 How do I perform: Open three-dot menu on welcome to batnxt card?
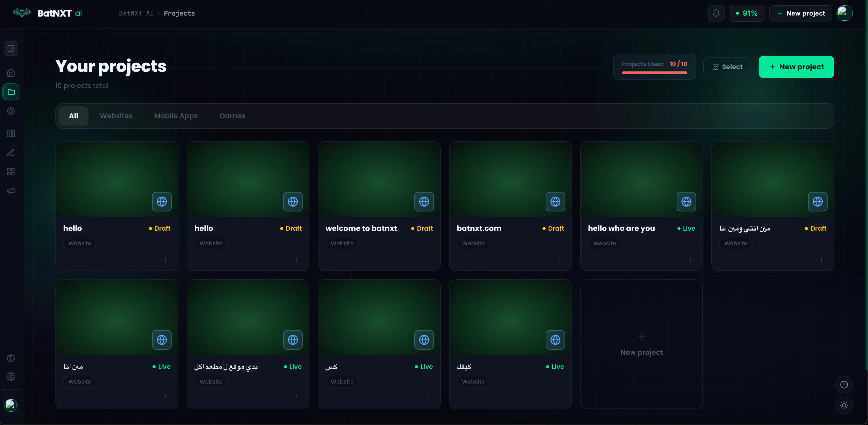point(428,259)
